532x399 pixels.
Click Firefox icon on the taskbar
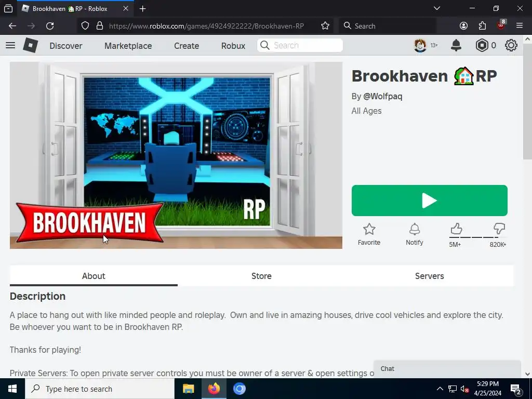[214, 389]
